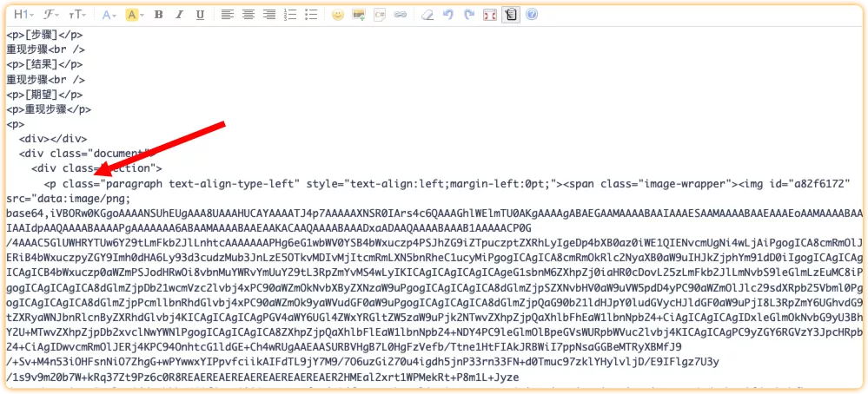
Task: Open the font family dropdown
Action: [x=51, y=15]
